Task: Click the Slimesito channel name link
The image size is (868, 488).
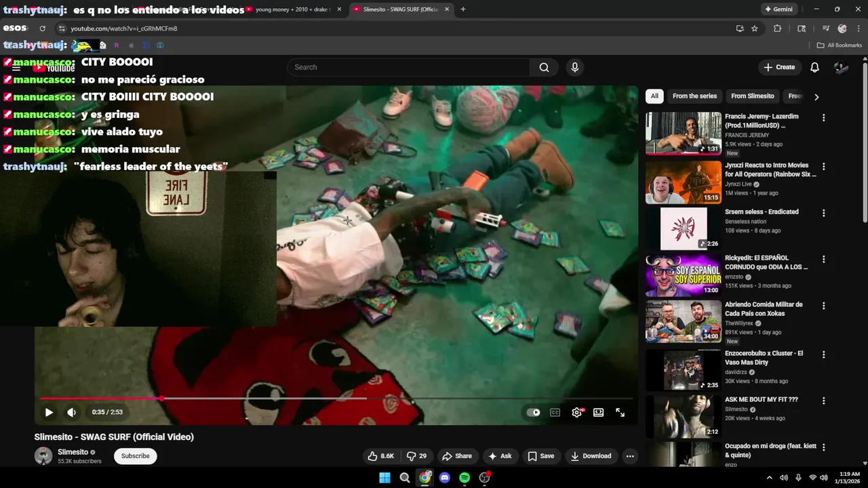Action: pos(73,452)
